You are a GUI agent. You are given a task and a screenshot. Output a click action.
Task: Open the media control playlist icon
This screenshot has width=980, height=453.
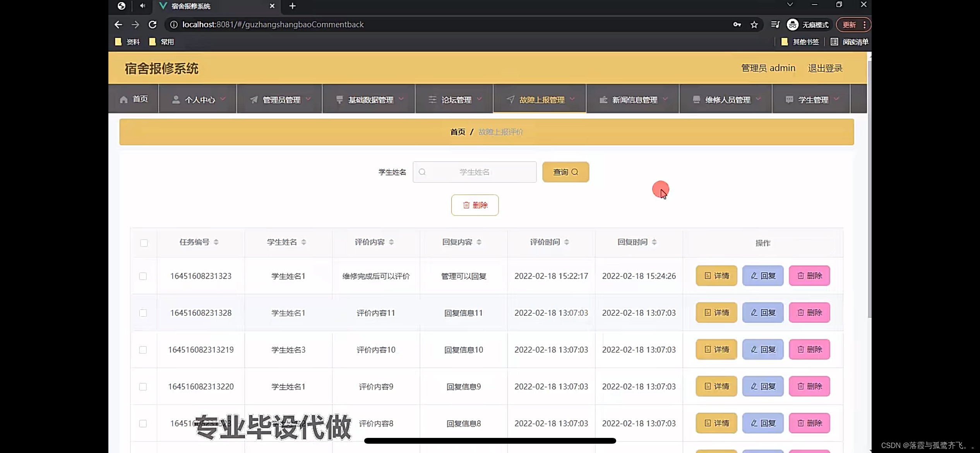(775, 25)
